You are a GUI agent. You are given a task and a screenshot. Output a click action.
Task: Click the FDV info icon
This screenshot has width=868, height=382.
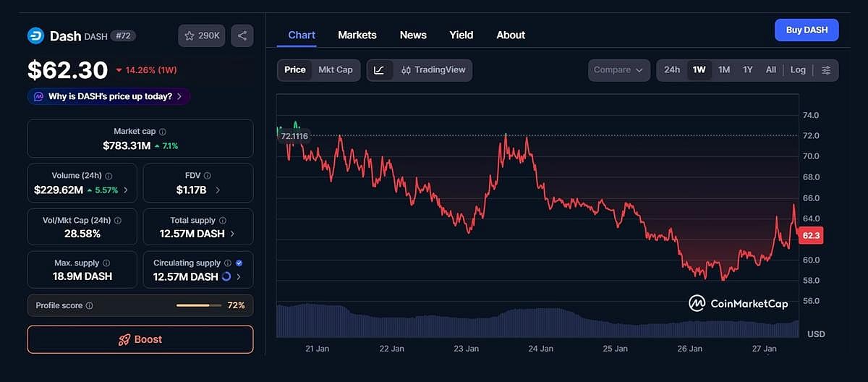(x=208, y=176)
